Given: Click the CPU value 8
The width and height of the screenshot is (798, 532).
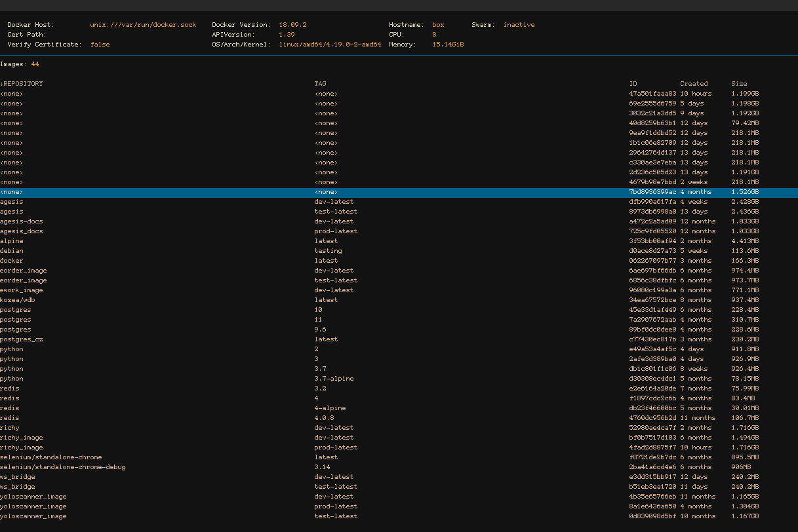Looking at the screenshot, I should [x=434, y=35].
